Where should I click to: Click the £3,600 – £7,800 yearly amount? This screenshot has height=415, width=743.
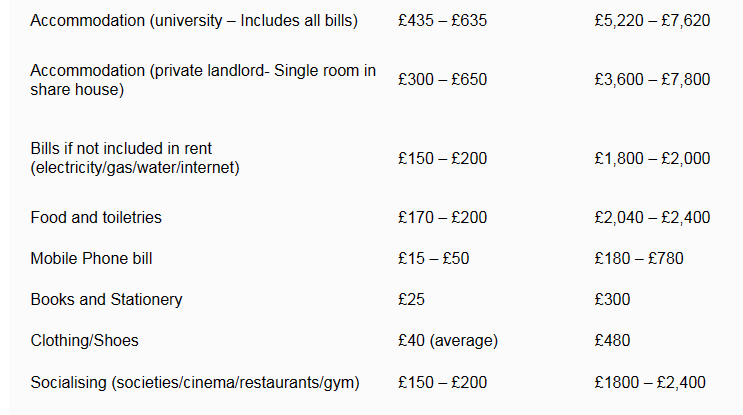click(651, 79)
